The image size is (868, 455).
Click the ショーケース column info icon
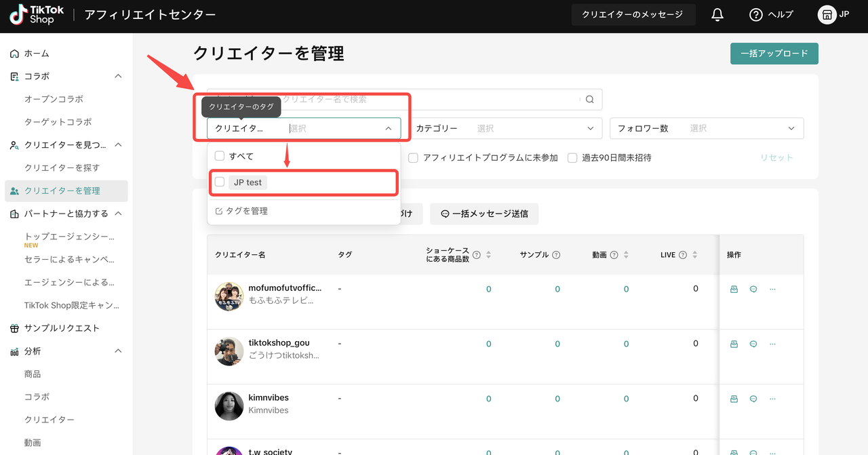point(477,255)
